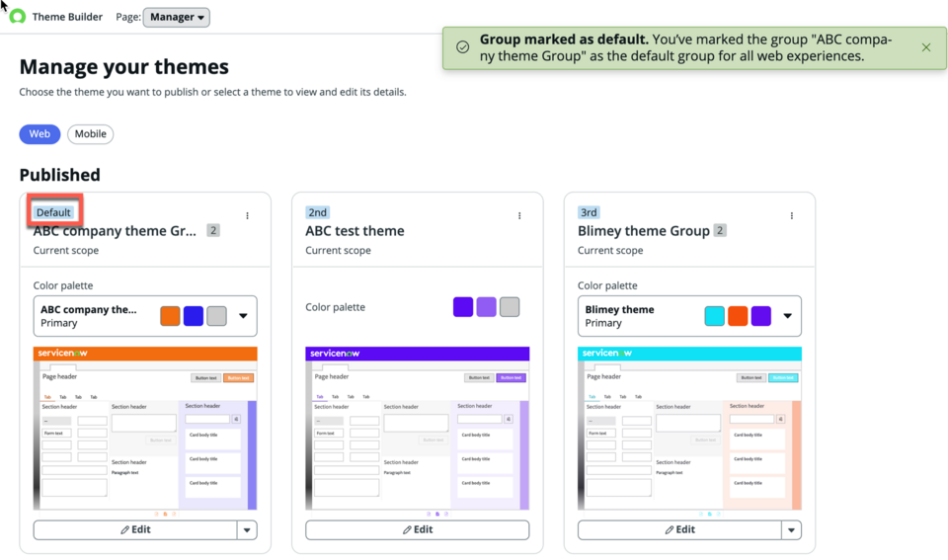This screenshot has height=560, width=948.
Task: Click purple swatch in Blimey theme palette
Action: coord(761,316)
